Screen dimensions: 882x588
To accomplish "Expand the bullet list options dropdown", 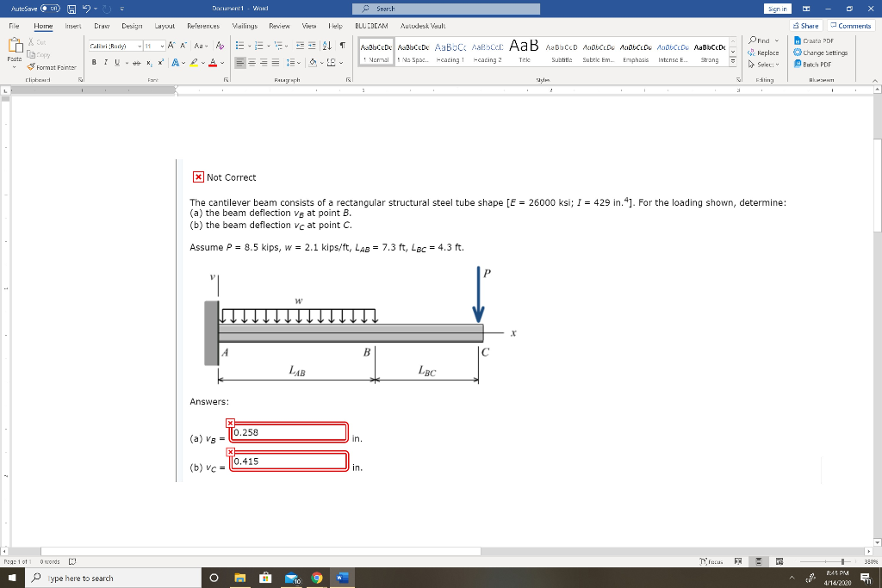I will click(x=250, y=44).
